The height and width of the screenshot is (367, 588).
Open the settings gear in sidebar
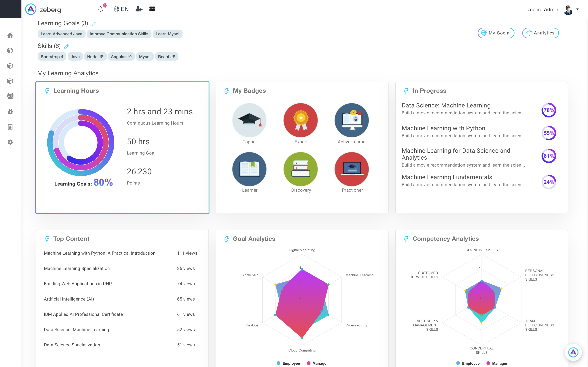pos(10,142)
